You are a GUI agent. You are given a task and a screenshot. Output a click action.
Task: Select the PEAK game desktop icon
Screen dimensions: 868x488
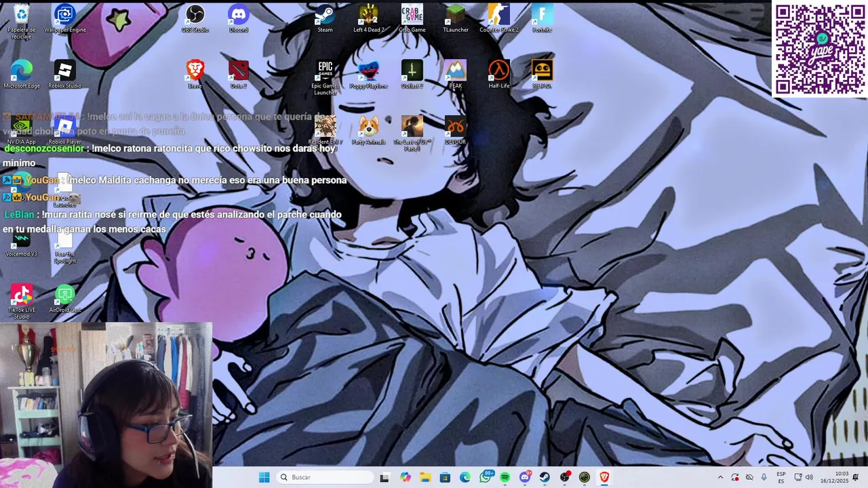[x=456, y=75]
